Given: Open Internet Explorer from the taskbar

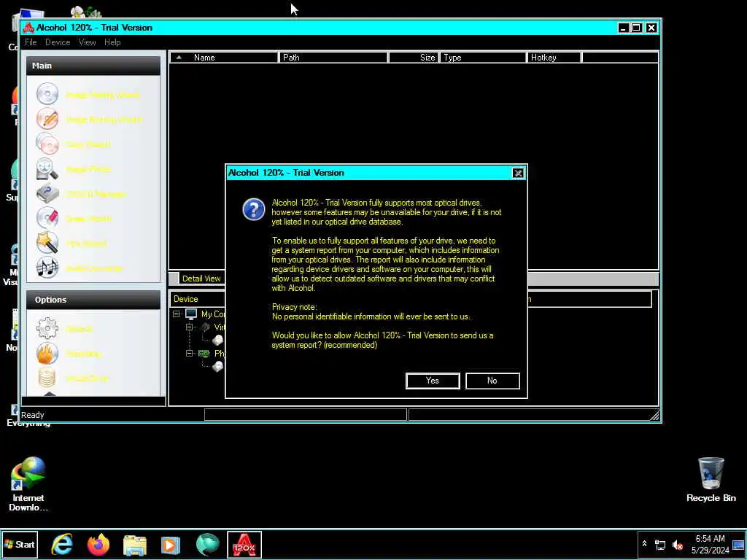Looking at the screenshot, I should [63, 545].
